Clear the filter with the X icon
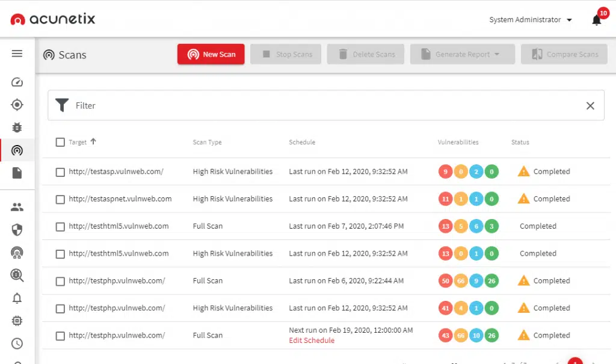 coord(590,106)
